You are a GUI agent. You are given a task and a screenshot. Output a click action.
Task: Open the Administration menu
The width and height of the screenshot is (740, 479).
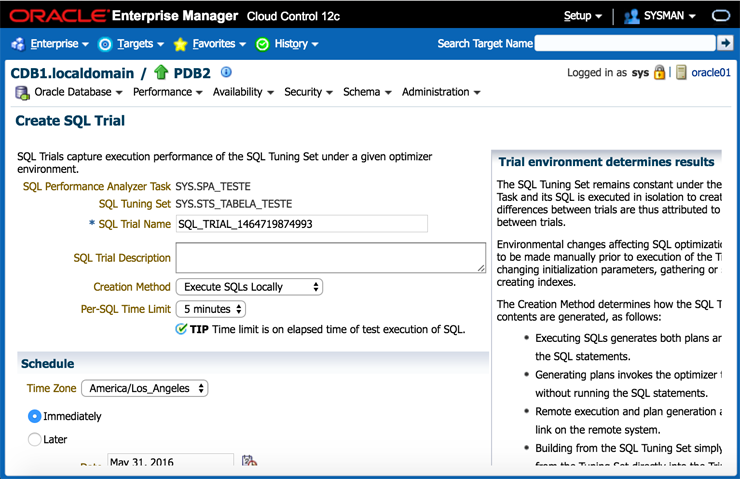click(x=441, y=92)
